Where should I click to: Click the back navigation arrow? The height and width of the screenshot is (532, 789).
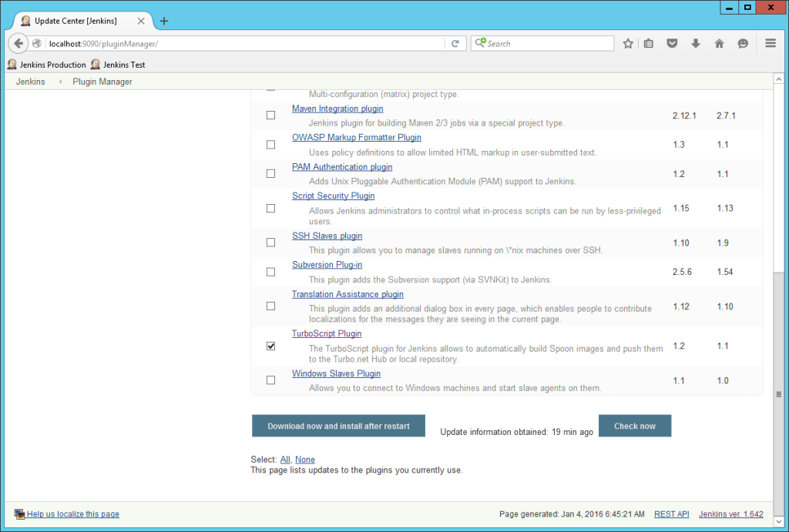17,43
